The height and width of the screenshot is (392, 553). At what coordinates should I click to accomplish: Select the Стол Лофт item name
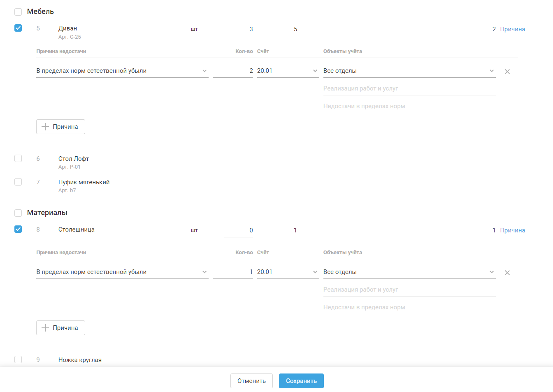74,159
